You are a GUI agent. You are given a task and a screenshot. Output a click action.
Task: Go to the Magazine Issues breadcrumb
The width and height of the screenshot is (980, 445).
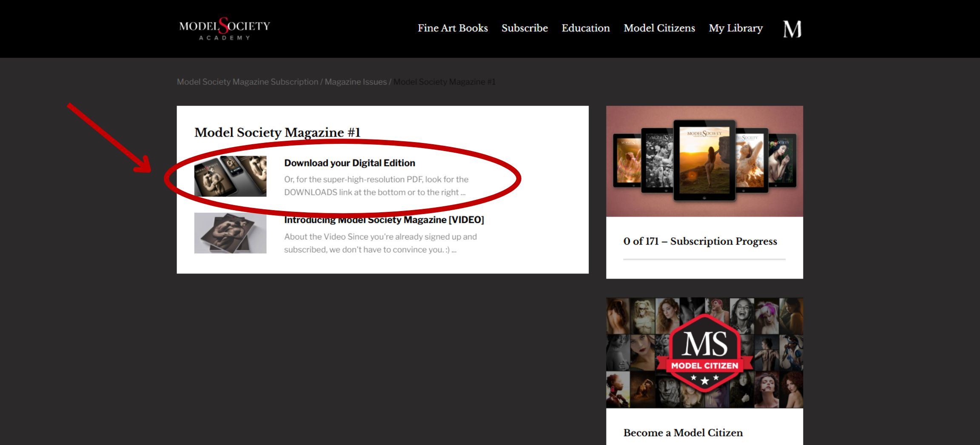click(356, 82)
